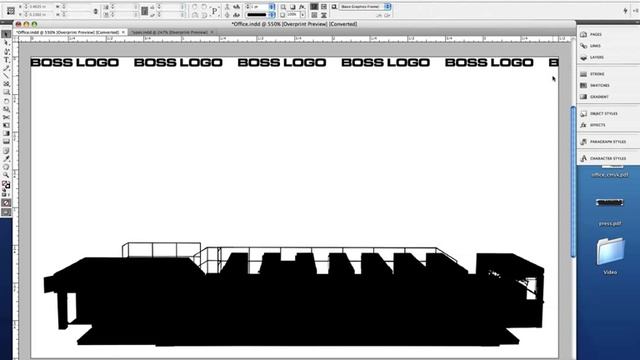Select the Zoom tool magnifier
This screenshot has width=640, height=360.
(6, 175)
